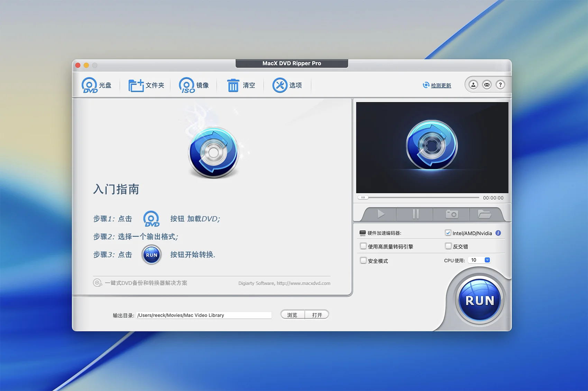Open the email envelope icon
Viewport: 588px width, 391px height.
click(x=487, y=85)
